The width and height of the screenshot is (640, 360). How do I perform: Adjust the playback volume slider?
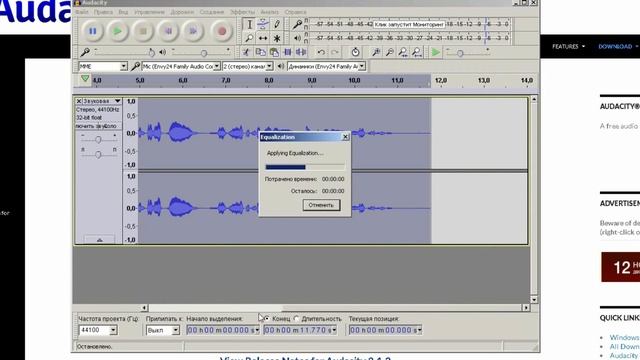tap(201, 52)
